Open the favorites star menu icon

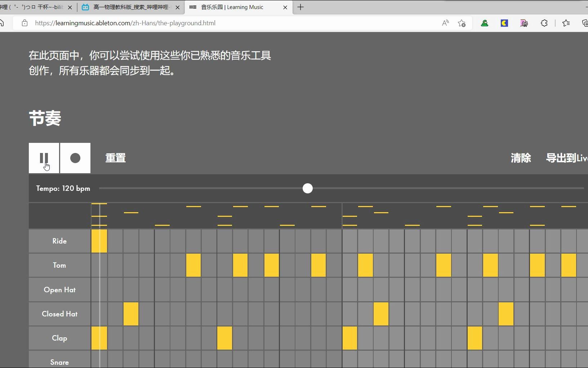[566, 23]
